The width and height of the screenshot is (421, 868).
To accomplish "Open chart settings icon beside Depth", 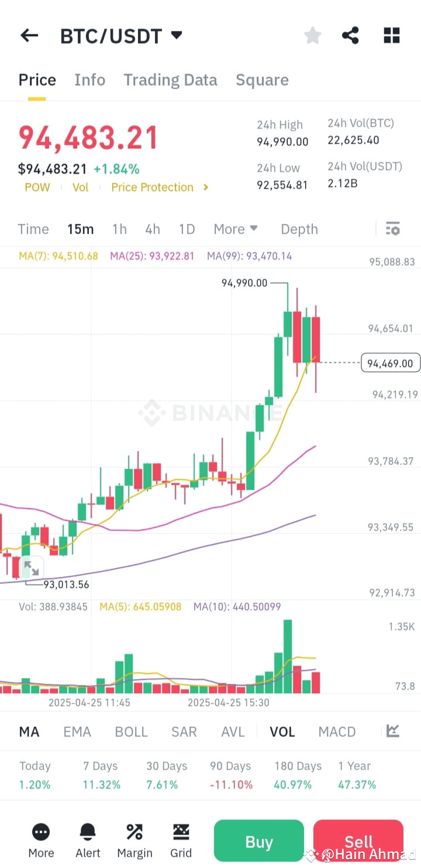I will click(x=392, y=229).
